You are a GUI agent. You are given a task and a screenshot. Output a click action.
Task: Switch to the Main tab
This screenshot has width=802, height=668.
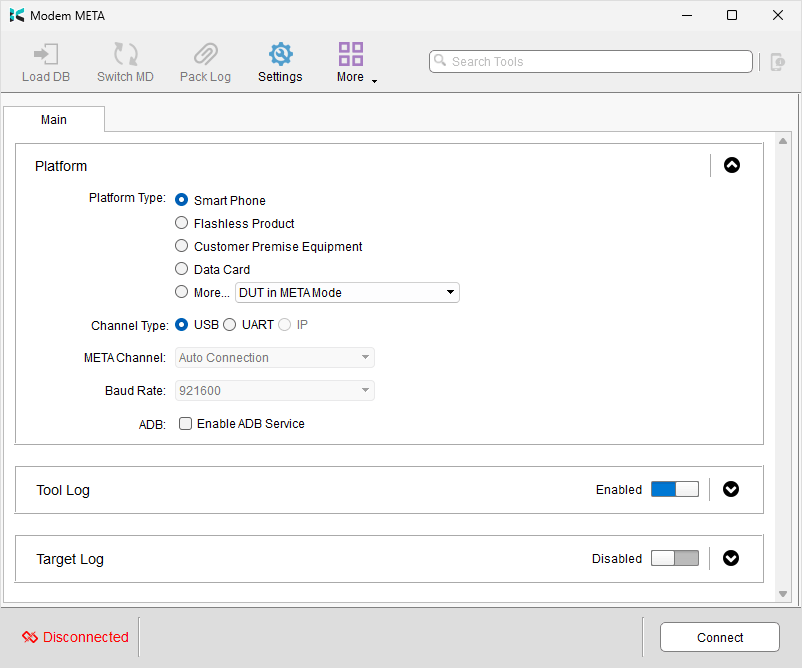click(x=54, y=120)
